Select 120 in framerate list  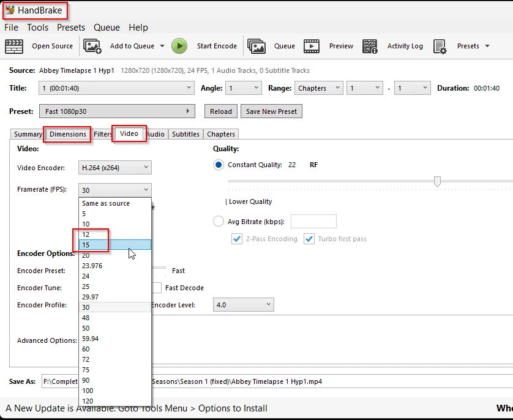click(115, 401)
